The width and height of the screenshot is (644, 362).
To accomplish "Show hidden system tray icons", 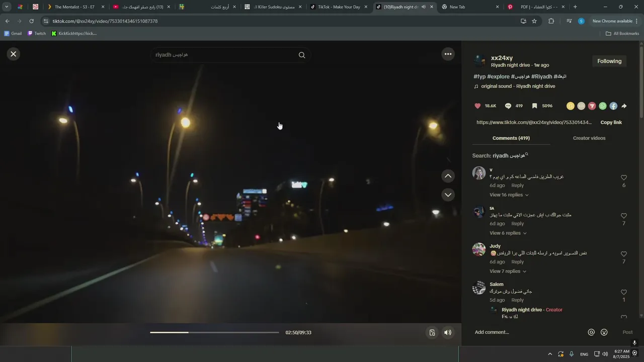I will 550,354.
